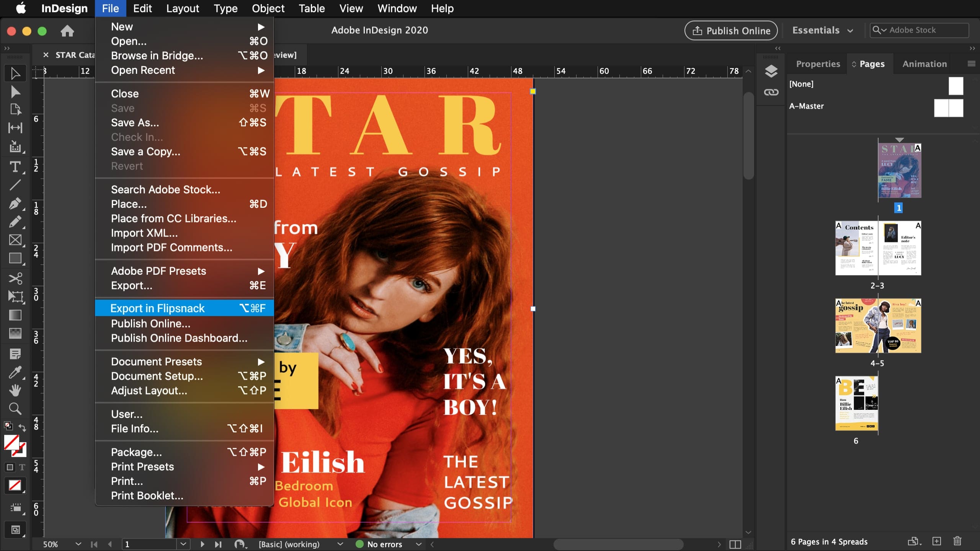The height and width of the screenshot is (551, 980).
Task: Open the Layers panel icon
Action: (771, 71)
